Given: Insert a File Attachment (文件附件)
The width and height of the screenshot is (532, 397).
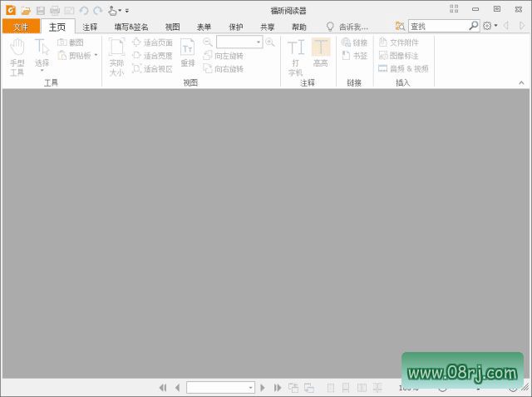Looking at the screenshot, I should [399, 42].
